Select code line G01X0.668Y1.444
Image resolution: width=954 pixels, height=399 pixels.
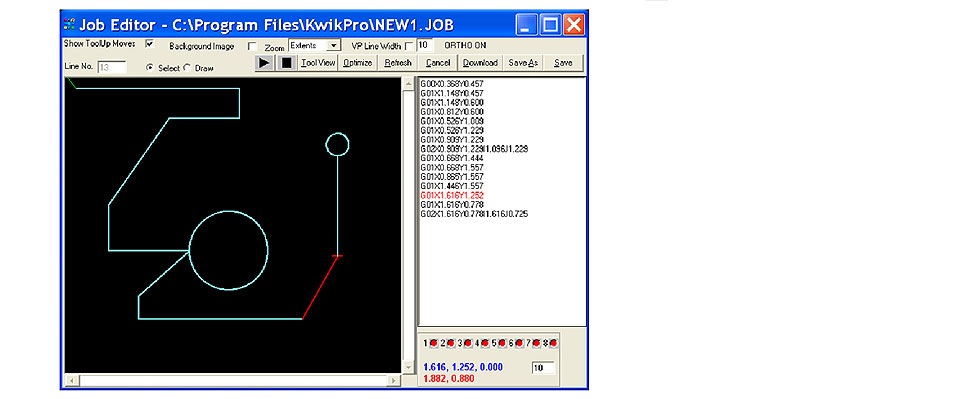click(451, 158)
